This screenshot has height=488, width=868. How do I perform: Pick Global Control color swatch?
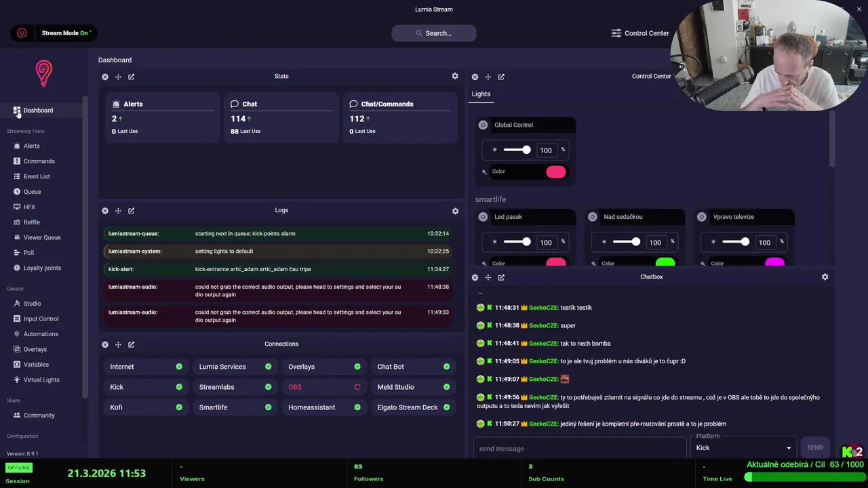[x=556, y=172]
